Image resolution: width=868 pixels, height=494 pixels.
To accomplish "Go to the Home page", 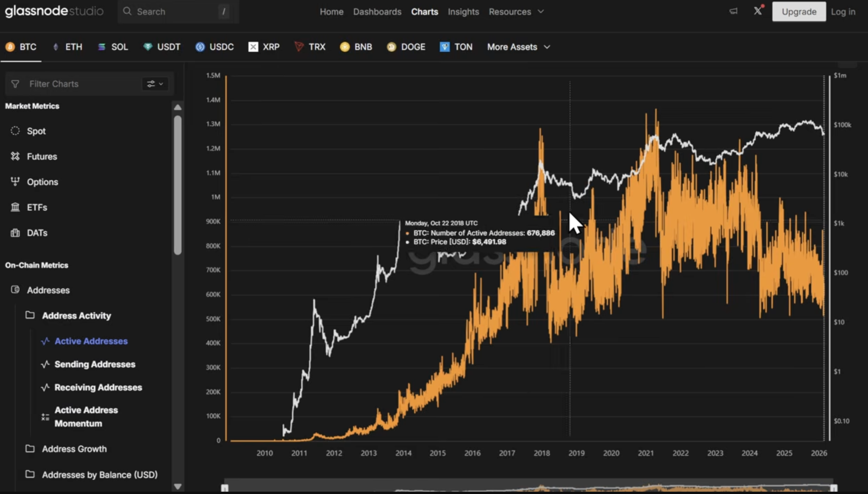I will coord(332,12).
